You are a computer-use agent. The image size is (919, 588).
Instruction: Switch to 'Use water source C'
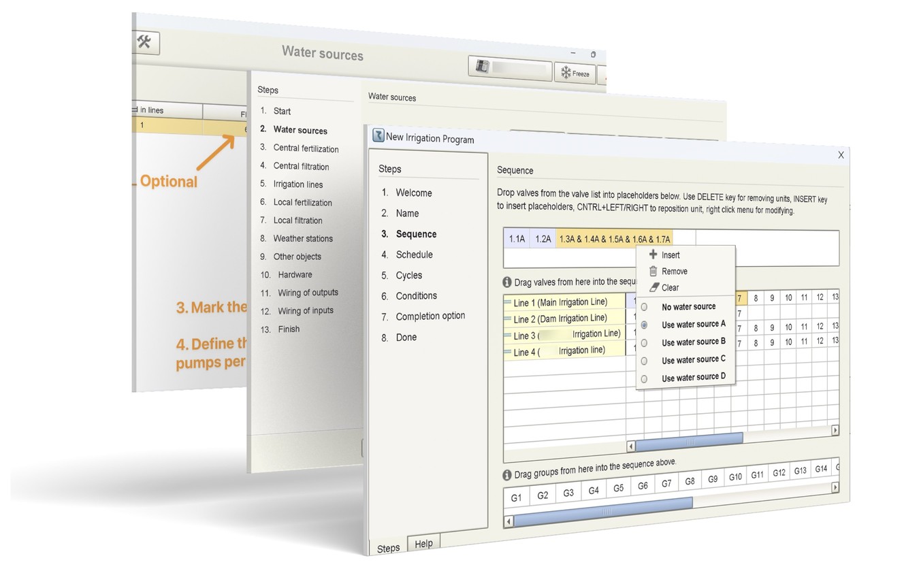(644, 361)
